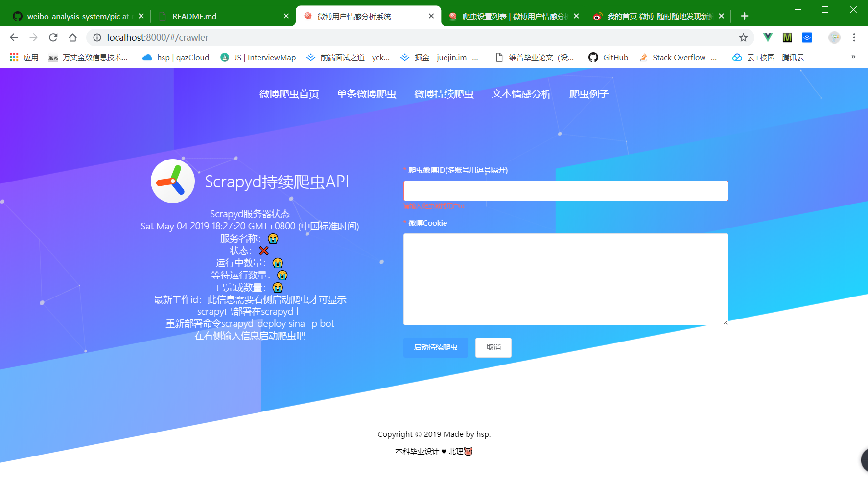Open the GitHub bookmark
Image resolution: width=868 pixels, height=479 pixels.
pos(609,57)
